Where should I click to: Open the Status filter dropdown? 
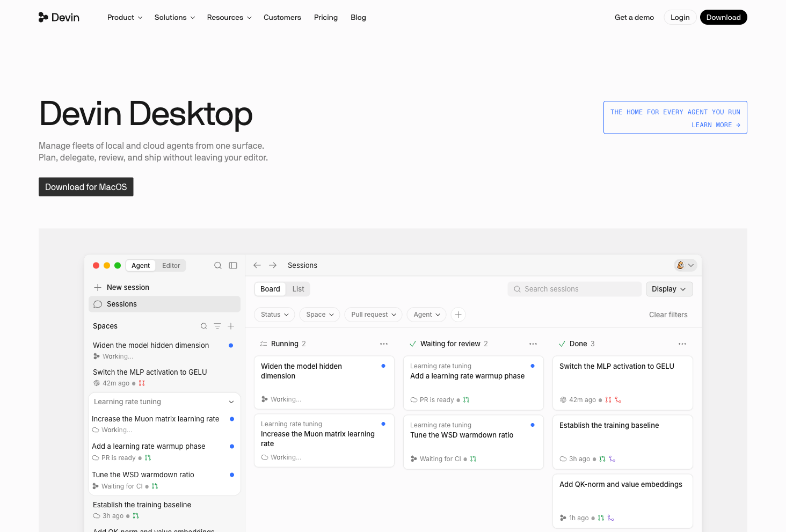coord(274,315)
